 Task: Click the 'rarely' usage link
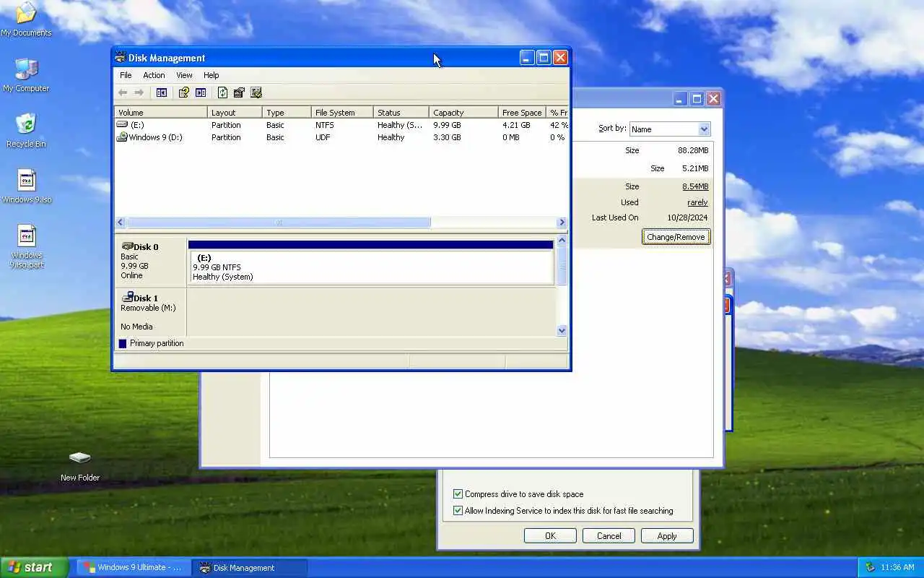pyautogui.click(x=697, y=202)
